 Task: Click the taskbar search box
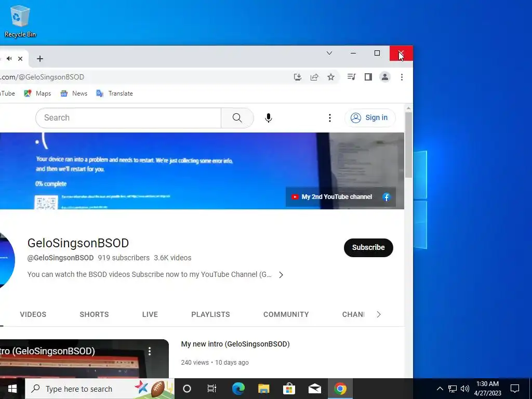[x=100, y=389]
